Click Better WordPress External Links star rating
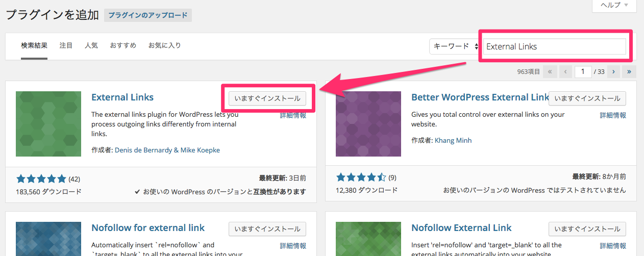 pyautogui.click(x=361, y=178)
